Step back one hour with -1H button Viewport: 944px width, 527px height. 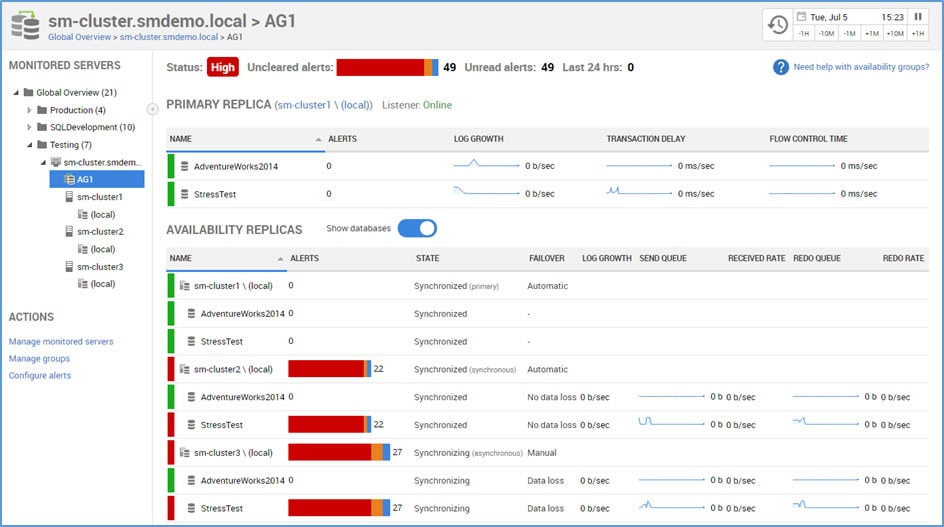804,34
